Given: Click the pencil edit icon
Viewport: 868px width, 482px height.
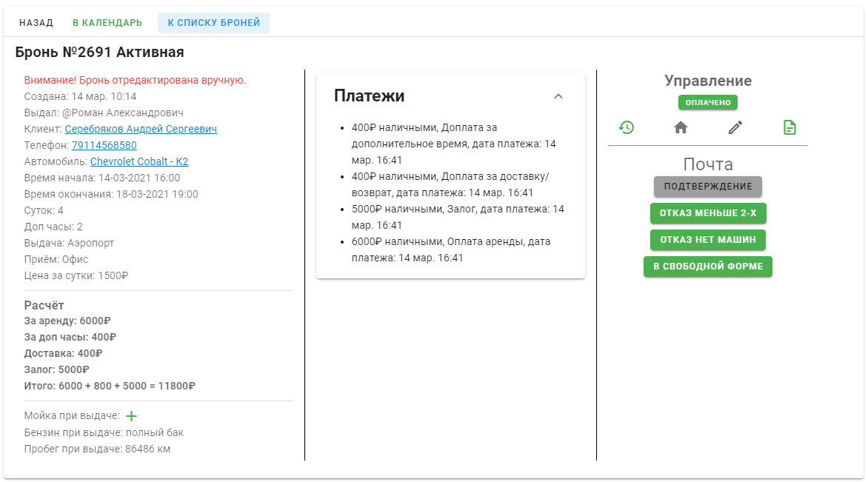Looking at the screenshot, I should (x=735, y=128).
